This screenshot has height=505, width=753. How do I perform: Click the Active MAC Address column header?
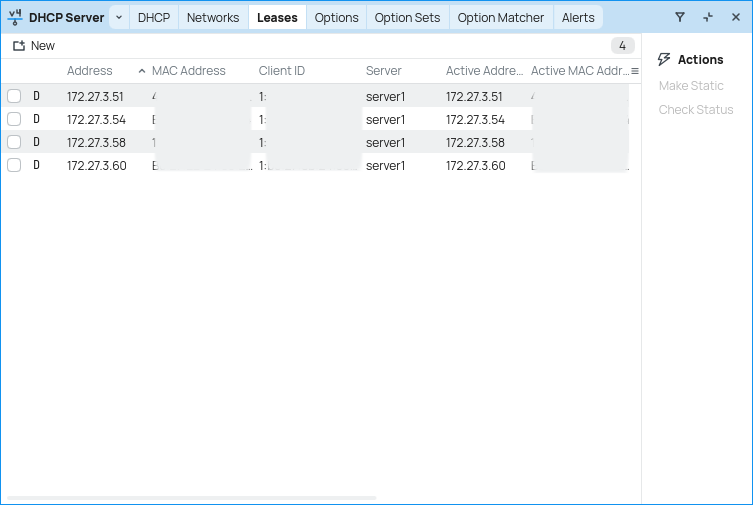tap(580, 71)
